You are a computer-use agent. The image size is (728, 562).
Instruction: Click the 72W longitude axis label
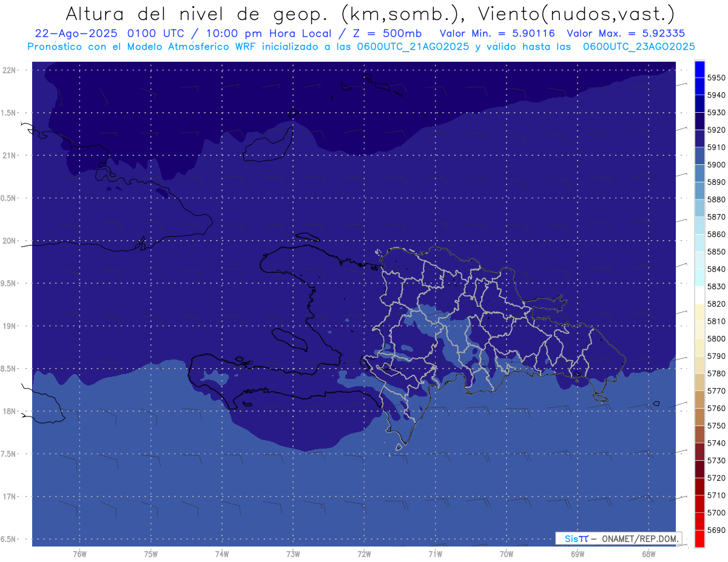tap(364, 554)
